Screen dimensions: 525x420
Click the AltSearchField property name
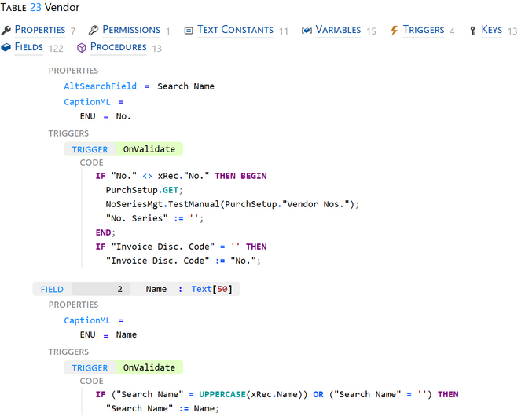click(100, 86)
